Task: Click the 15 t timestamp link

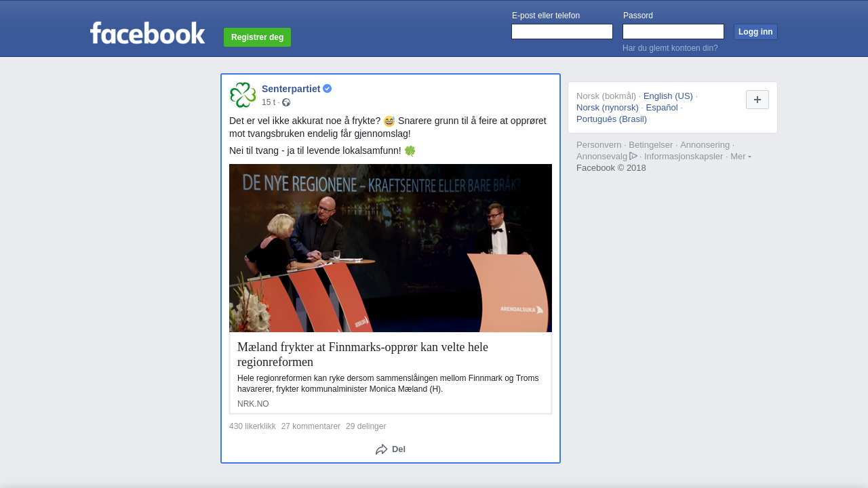Action: coord(269,102)
